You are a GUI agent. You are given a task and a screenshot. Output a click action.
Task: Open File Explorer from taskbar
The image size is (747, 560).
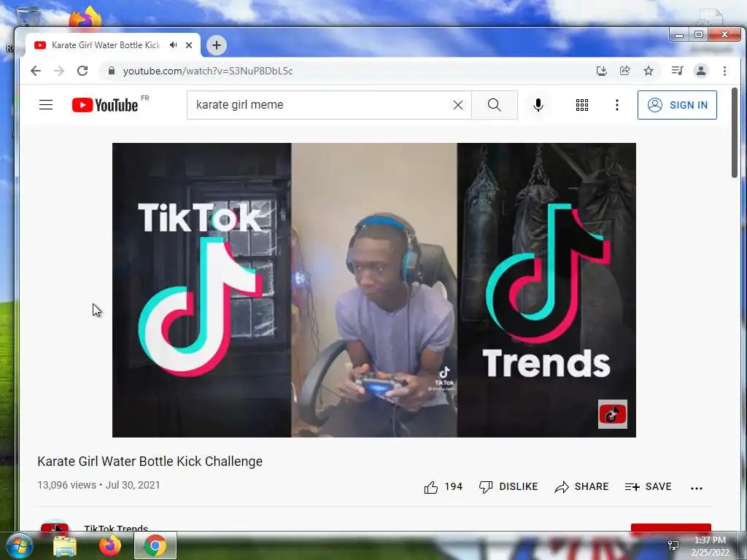65,545
